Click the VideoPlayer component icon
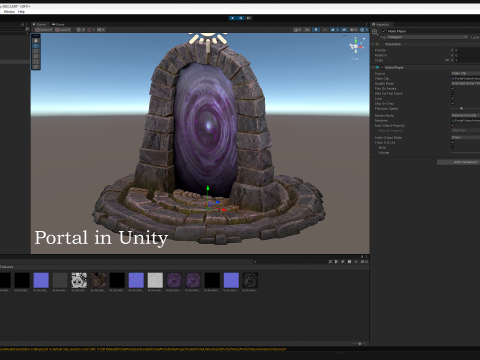480x360 pixels. [377, 67]
